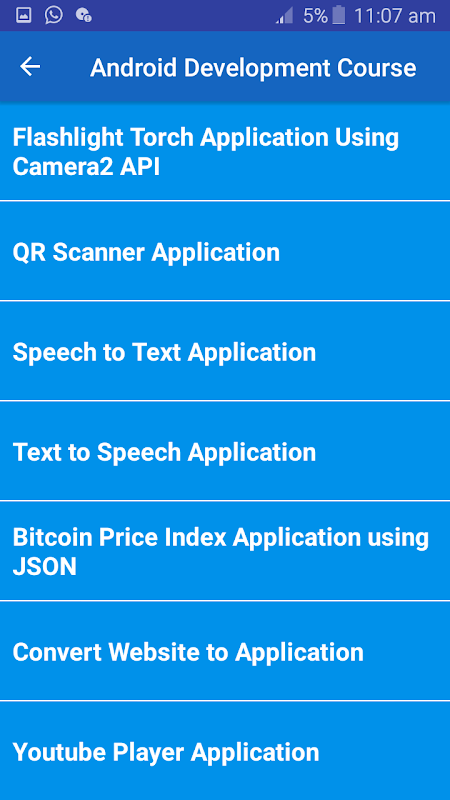Open Flashlight Torch Application Using Camera2 API
Viewport: 450px width, 800px height.
coord(225,152)
